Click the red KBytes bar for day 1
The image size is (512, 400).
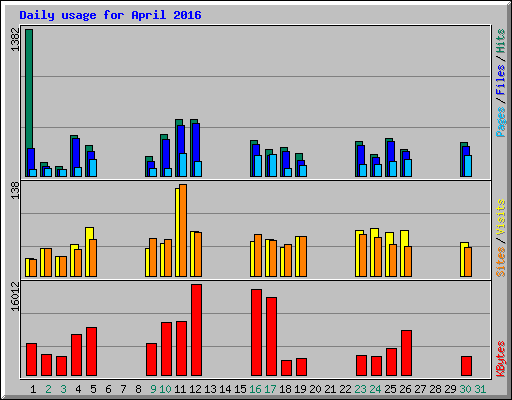31,359
